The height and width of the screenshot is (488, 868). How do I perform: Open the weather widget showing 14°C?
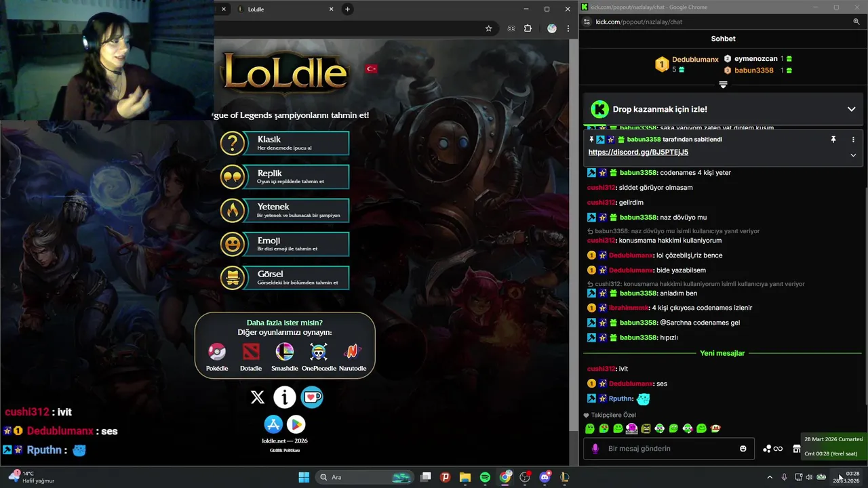31,477
